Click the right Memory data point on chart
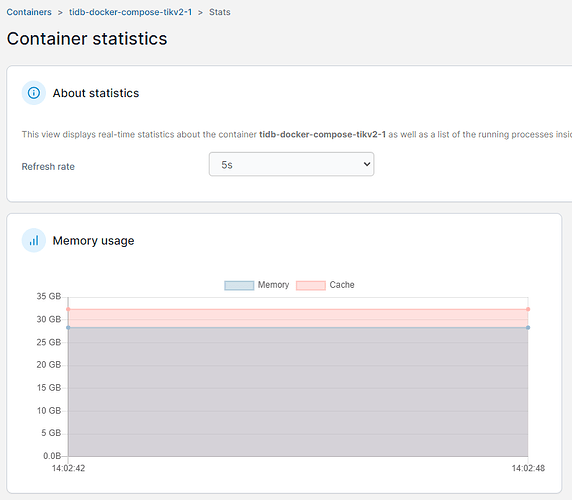The image size is (572, 500). (x=528, y=327)
